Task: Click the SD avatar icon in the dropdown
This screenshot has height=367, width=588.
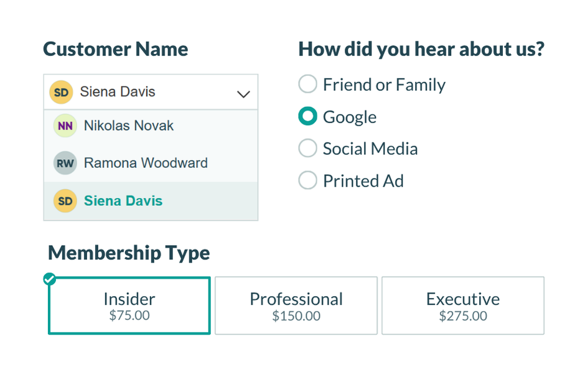Action: (x=61, y=92)
